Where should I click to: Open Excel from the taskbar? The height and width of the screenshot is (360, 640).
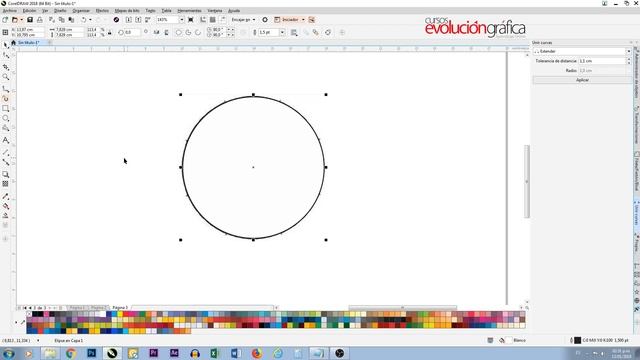tap(215, 353)
